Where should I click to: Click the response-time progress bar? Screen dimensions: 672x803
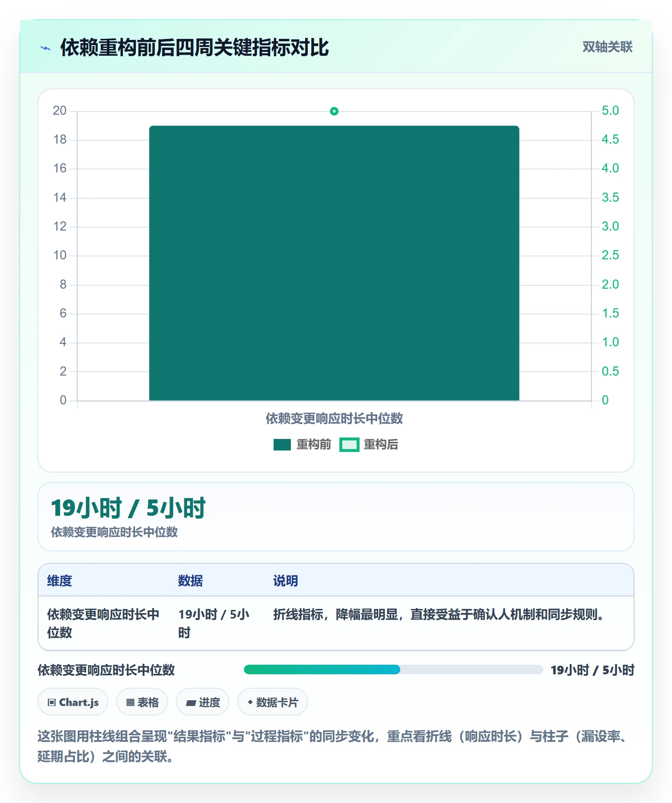393,669
